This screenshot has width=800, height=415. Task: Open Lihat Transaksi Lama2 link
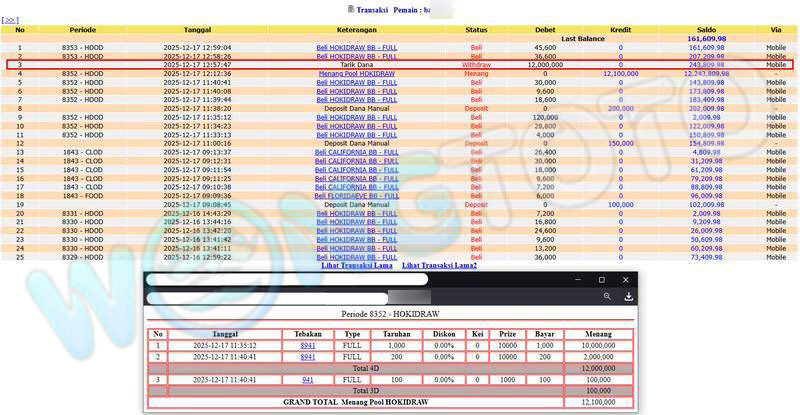pos(439,265)
